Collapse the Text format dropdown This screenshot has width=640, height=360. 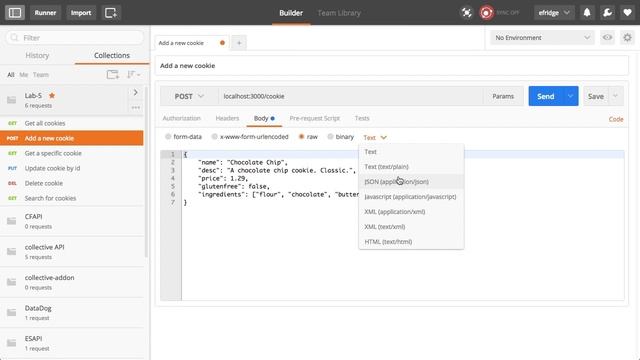(375, 138)
